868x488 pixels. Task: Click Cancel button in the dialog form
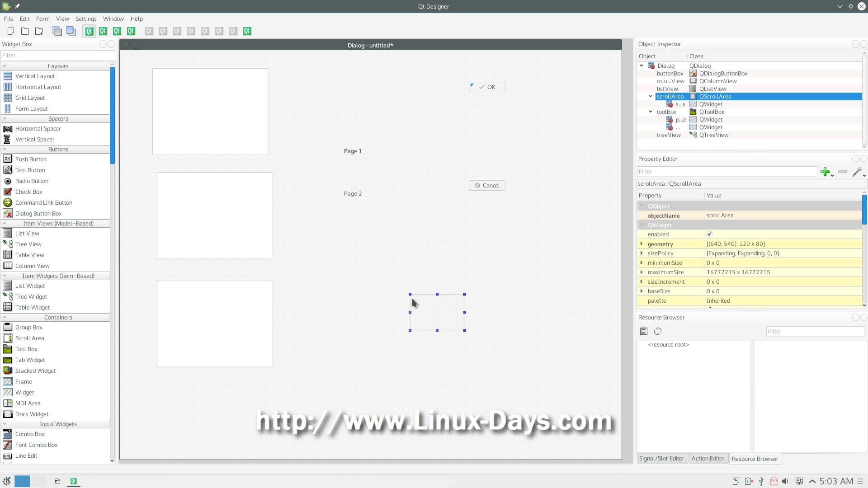point(487,185)
